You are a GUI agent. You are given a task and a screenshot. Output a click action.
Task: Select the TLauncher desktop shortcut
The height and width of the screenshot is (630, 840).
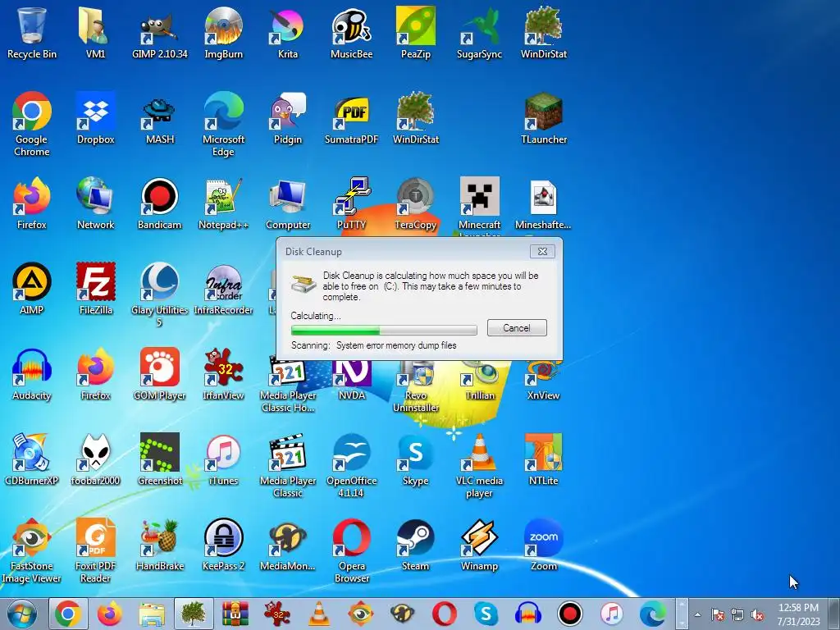coord(544,119)
